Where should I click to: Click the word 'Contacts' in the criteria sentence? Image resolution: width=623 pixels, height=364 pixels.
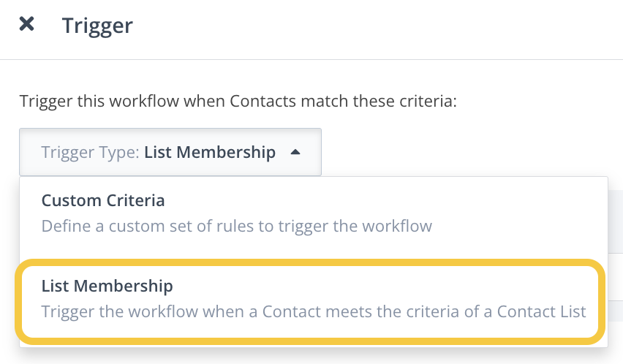click(263, 101)
